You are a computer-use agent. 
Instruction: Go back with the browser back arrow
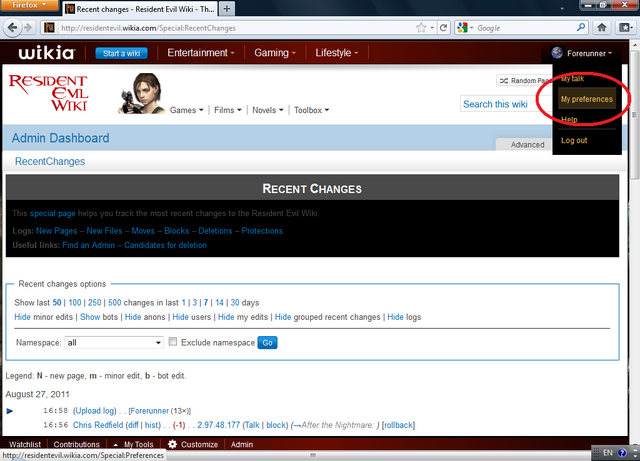click(12, 28)
